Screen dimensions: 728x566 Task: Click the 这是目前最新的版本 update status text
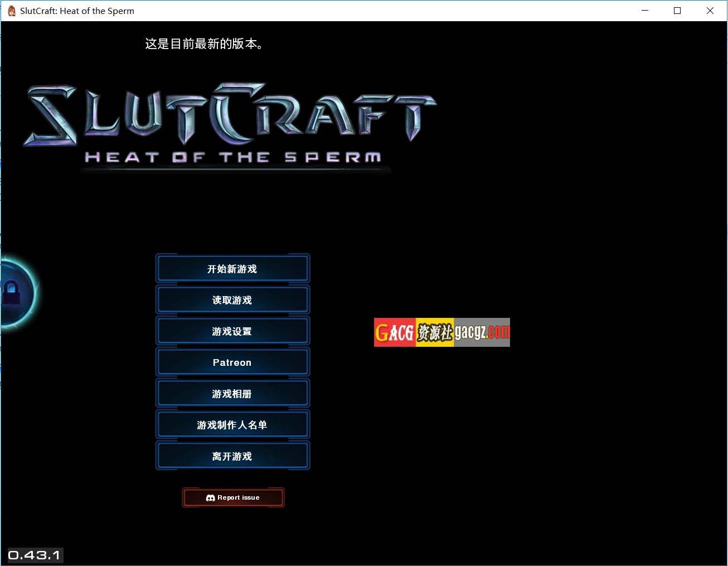[204, 44]
